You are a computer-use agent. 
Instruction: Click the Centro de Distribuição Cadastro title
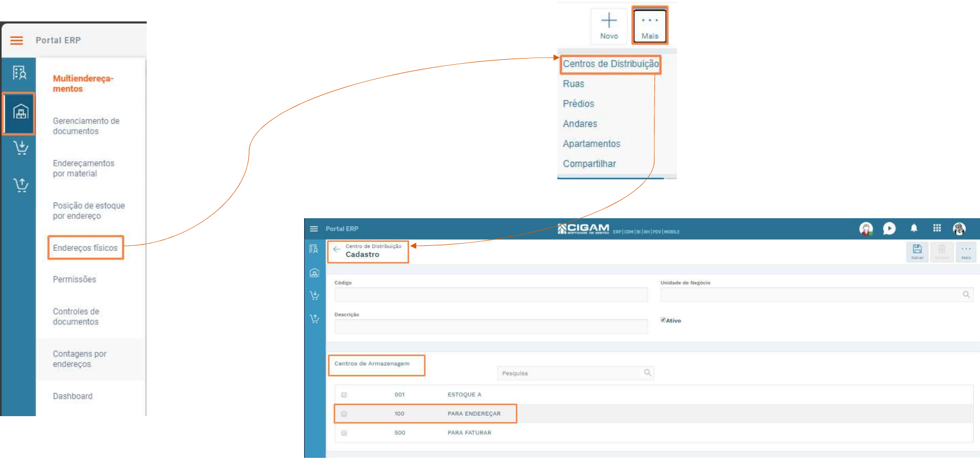point(373,251)
